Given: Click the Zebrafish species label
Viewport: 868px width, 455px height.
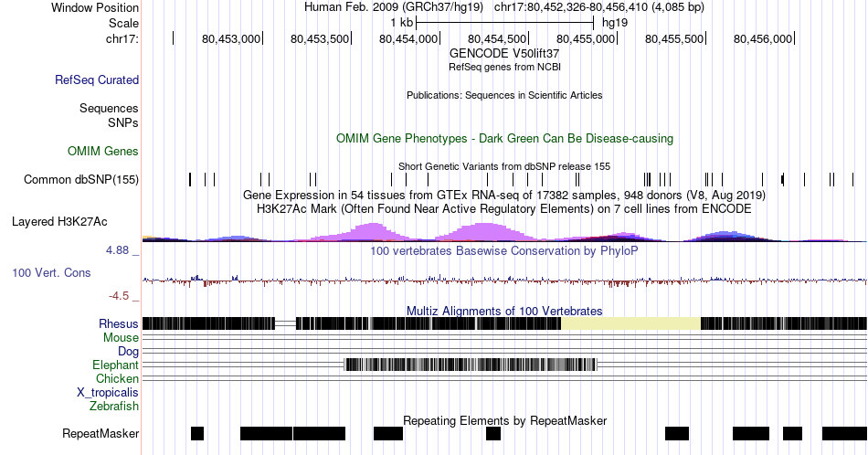Looking at the screenshot, I should 113,406.
